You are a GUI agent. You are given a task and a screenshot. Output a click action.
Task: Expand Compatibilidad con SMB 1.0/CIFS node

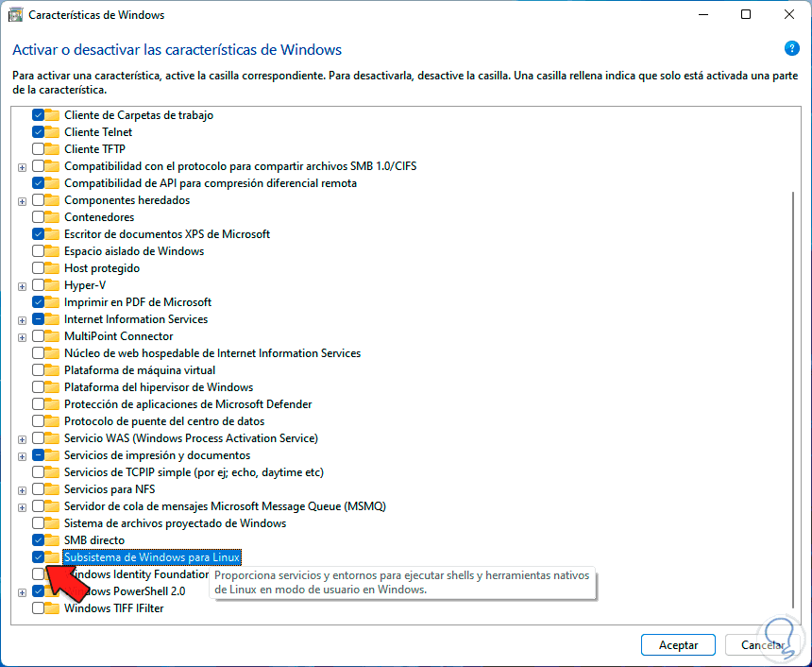coord(22,167)
